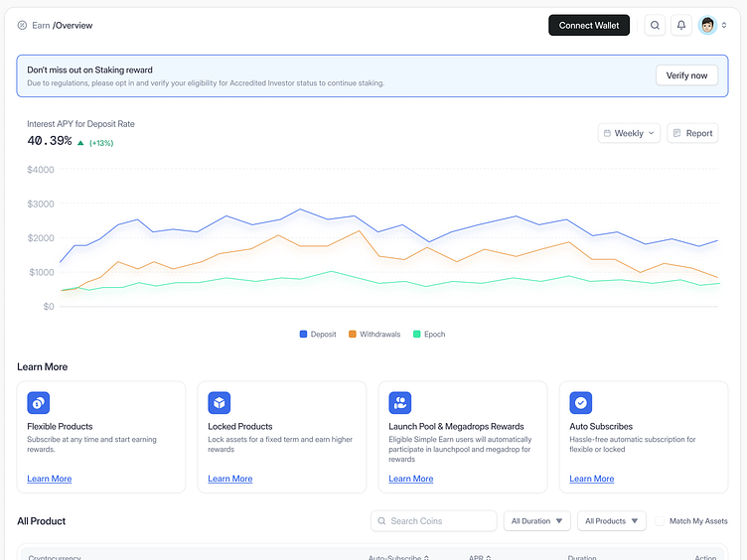This screenshot has height=560, width=747.
Task: Open notifications bell icon
Action: [x=681, y=26]
